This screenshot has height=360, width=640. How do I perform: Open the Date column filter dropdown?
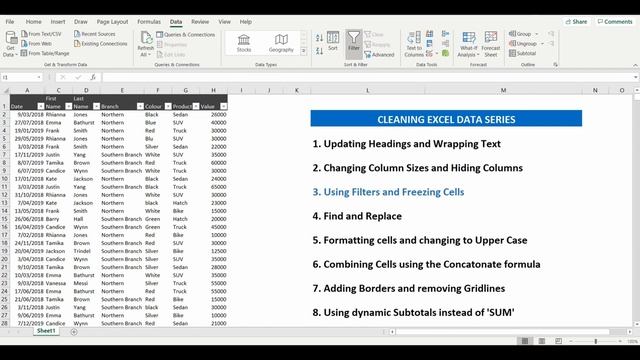pos(40,107)
